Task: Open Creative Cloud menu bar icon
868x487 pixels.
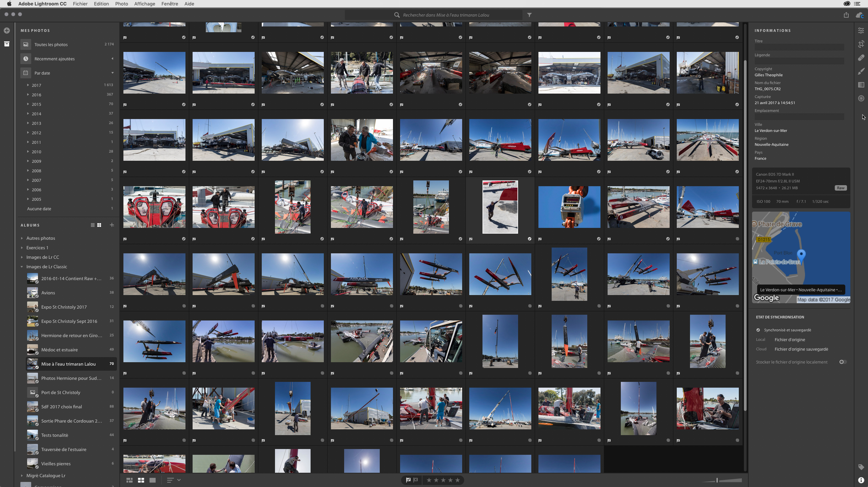Action: click(847, 4)
